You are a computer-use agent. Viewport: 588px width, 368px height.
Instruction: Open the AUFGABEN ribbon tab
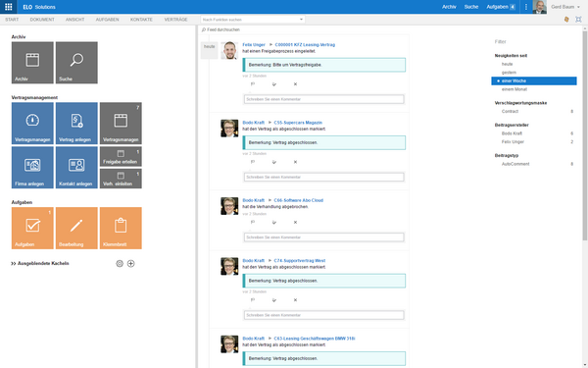(107, 20)
